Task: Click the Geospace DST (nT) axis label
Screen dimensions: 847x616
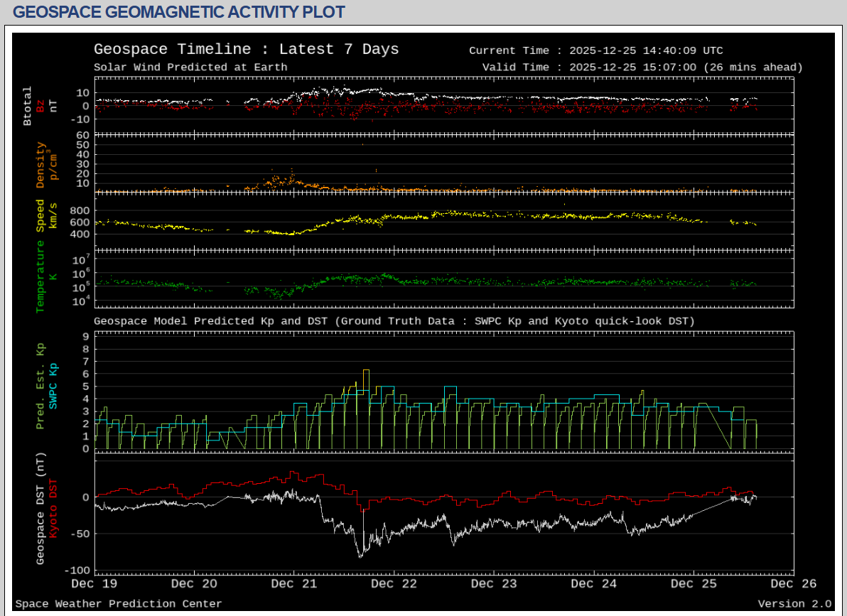Action: pyautogui.click(x=41, y=509)
